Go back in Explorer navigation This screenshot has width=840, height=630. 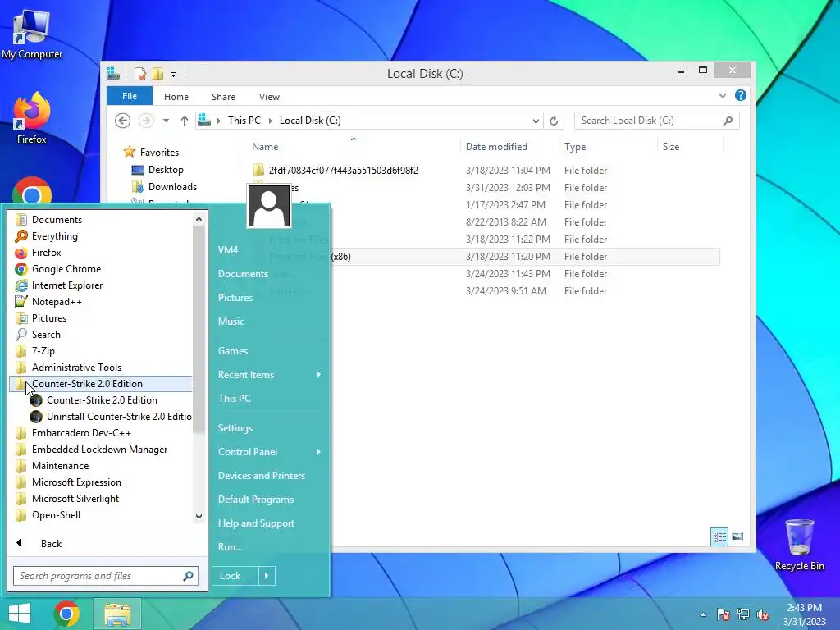click(x=123, y=121)
